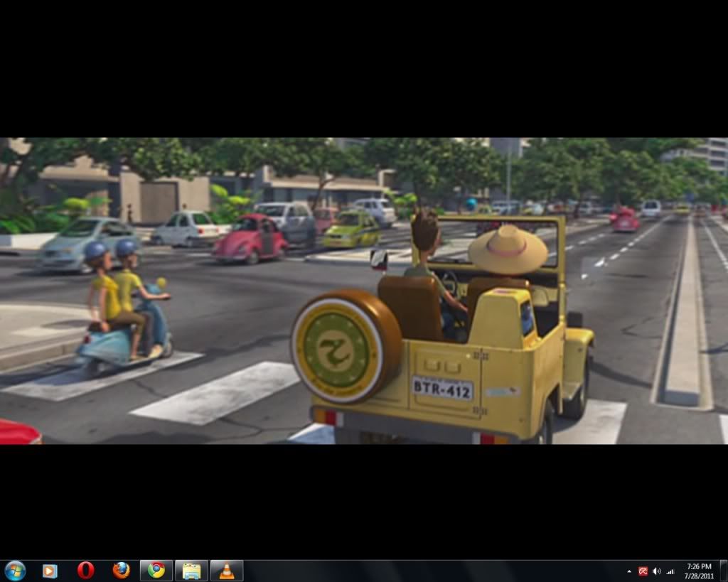This screenshot has height=582, width=728.
Task: Click the BTR-412 license plate in video
Action: [x=442, y=388]
